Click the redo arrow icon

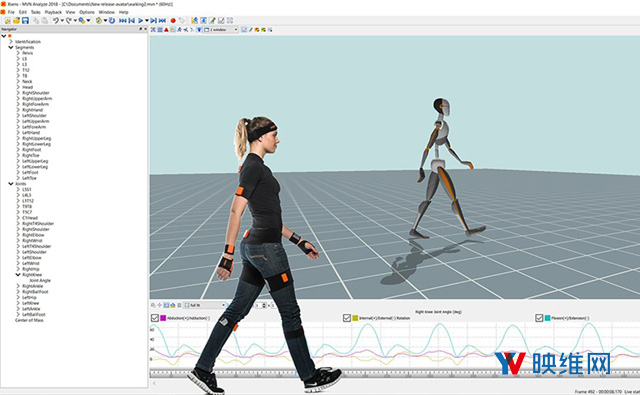point(69,20)
